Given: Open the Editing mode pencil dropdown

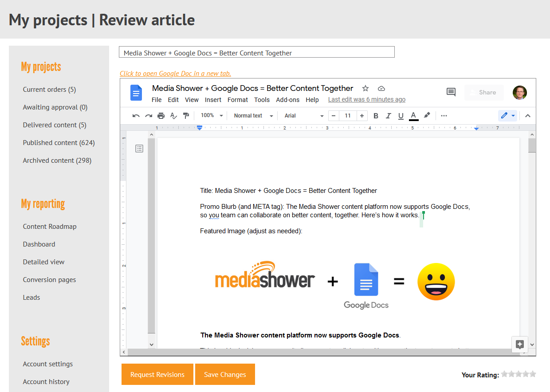Looking at the screenshot, I should click(x=508, y=116).
